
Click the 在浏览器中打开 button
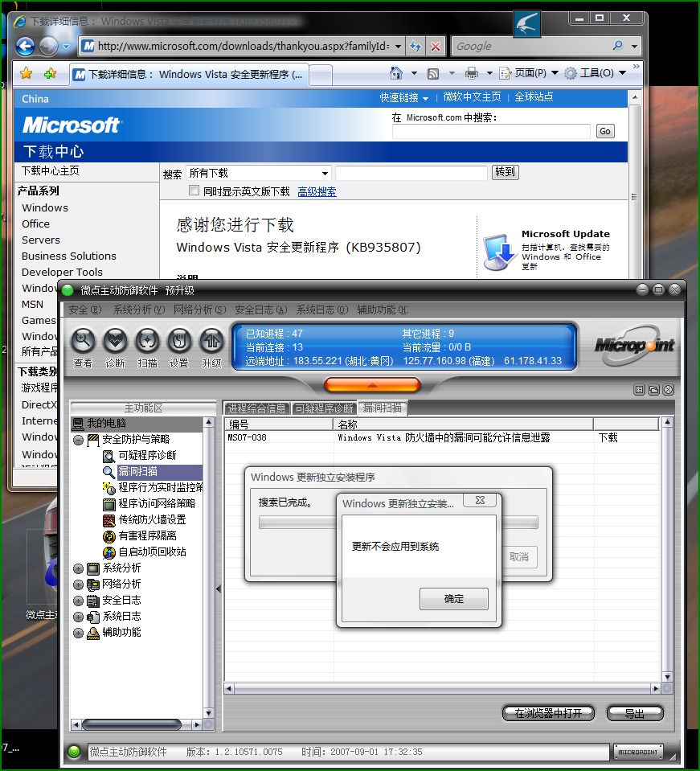tap(548, 713)
